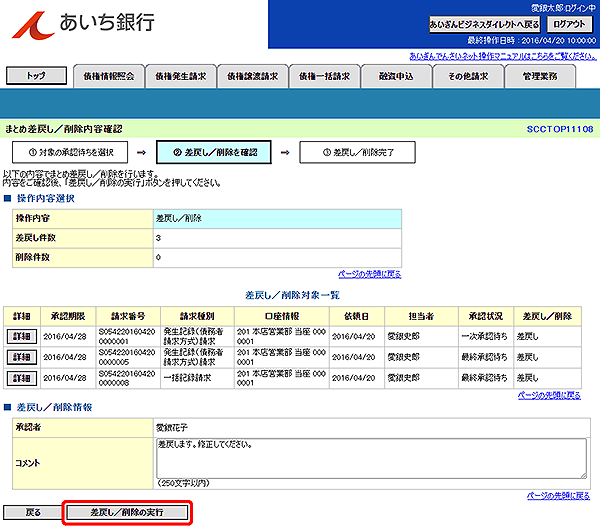Go to the その他請求 tab
The image size is (600, 528).
point(468,77)
